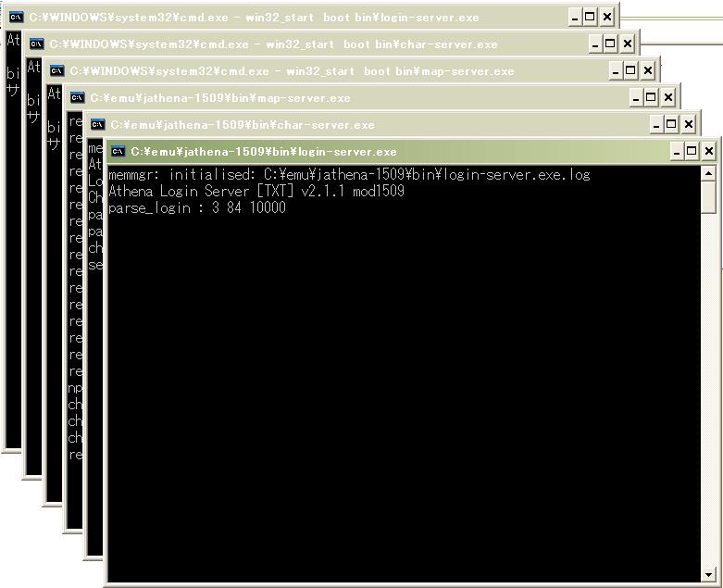Click cmd icon of login-server.exe window
This screenshot has height=588, width=723.
(x=118, y=151)
